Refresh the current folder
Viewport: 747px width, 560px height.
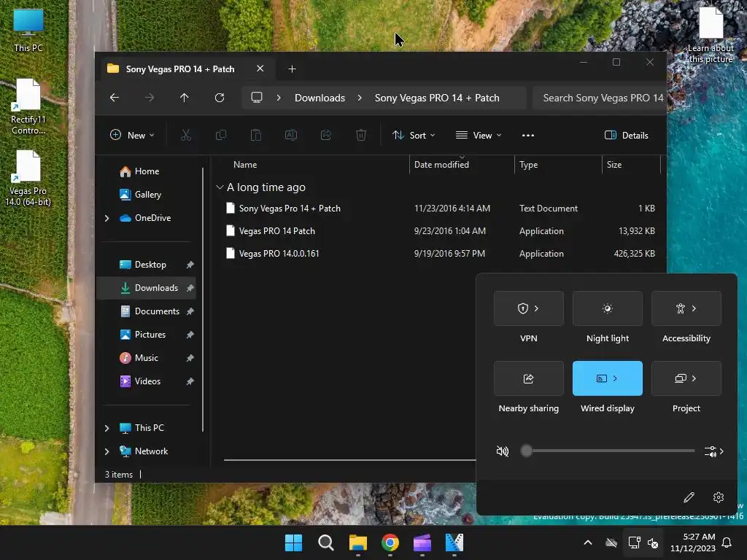220,98
